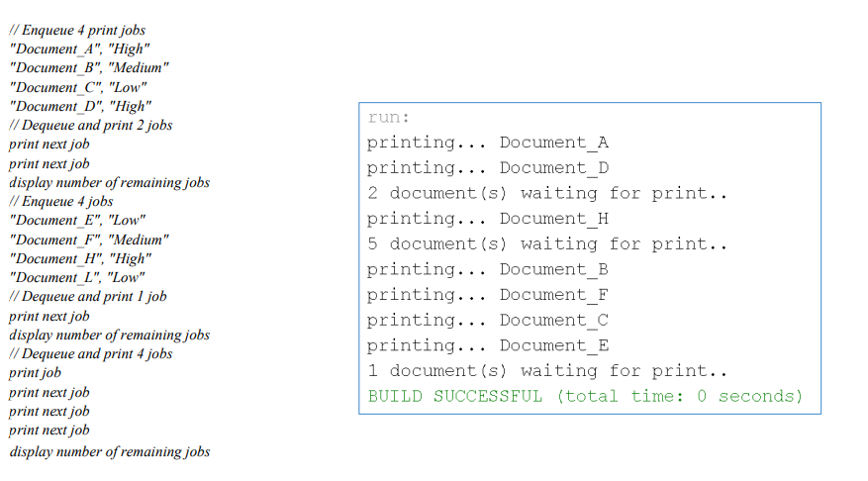Image resolution: width=868 pixels, height=481 pixels.
Task: Click '1 document(s) waiting for print..' line
Action: [547, 371]
